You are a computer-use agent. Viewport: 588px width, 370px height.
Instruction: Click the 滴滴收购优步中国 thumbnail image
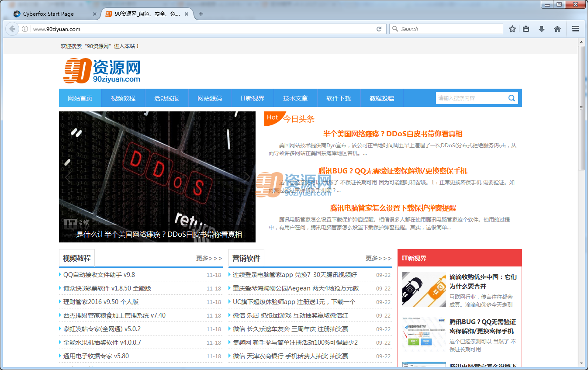click(x=424, y=290)
